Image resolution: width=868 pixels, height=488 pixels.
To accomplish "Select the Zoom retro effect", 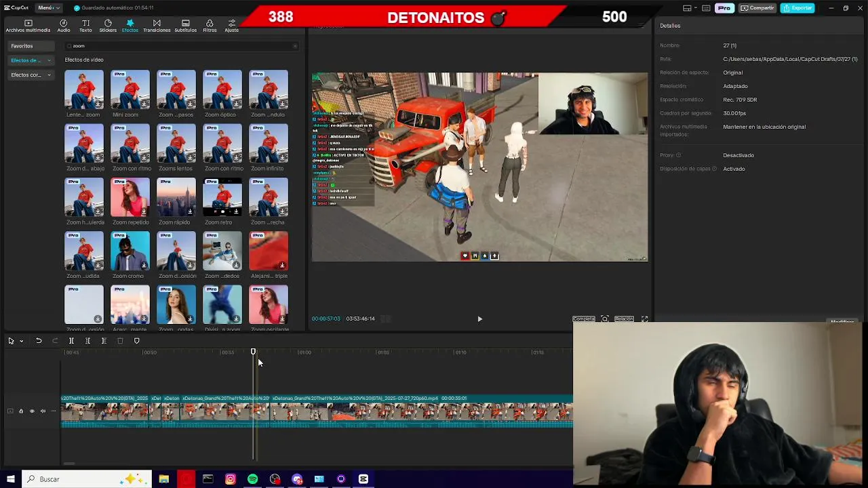I will point(222,197).
